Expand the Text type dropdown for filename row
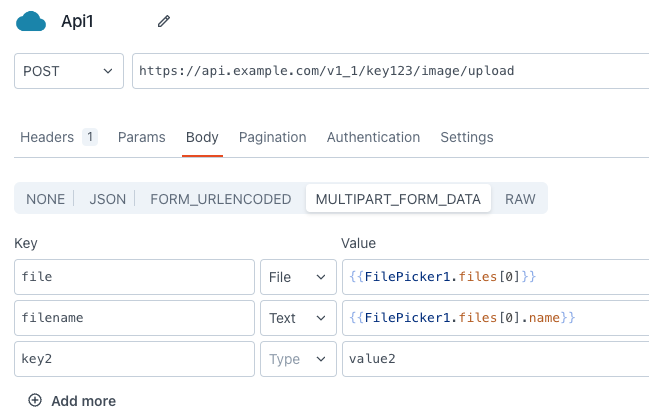The image size is (649, 420). tap(297, 318)
